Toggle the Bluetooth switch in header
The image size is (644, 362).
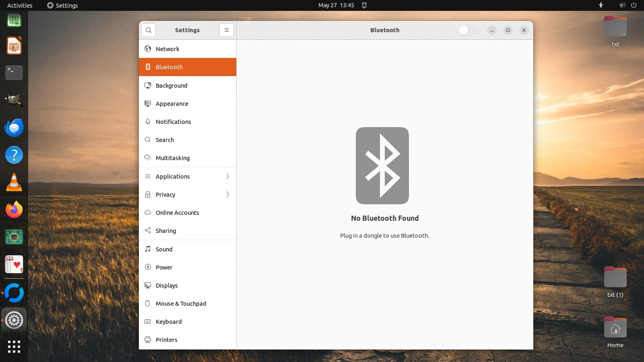point(468,30)
